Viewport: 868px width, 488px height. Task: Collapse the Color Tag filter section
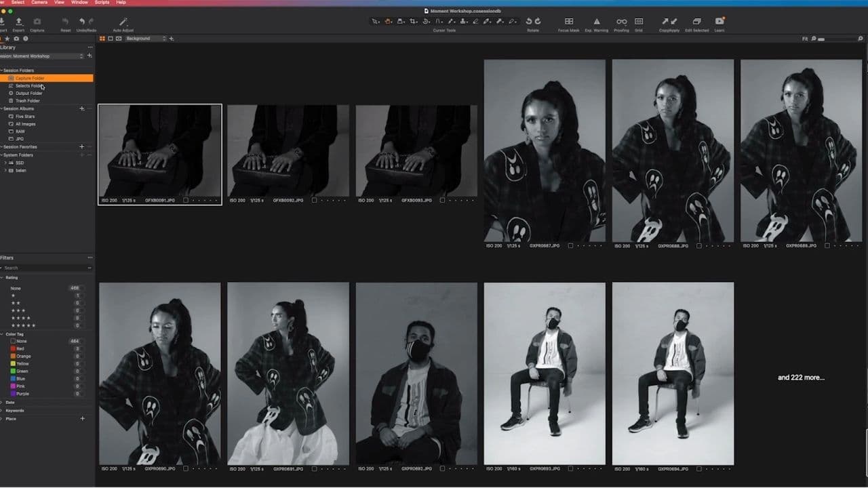pyautogui.click(x=2, y=334)
